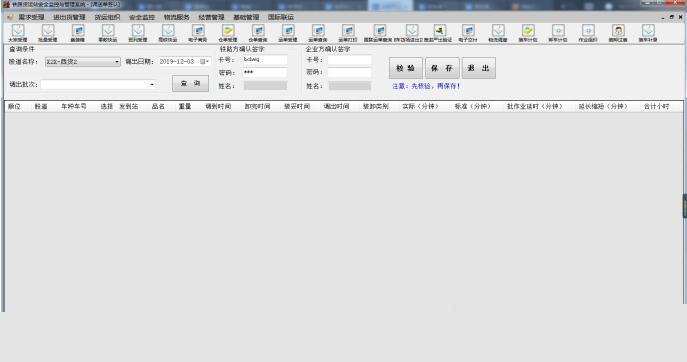Open the 安全监控 menu
Viewport: 687px width, 362px height.
coord(142,17)
